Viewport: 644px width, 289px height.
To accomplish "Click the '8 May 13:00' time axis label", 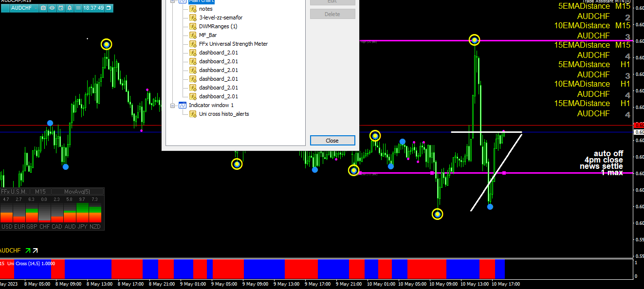I will point(100,284).
